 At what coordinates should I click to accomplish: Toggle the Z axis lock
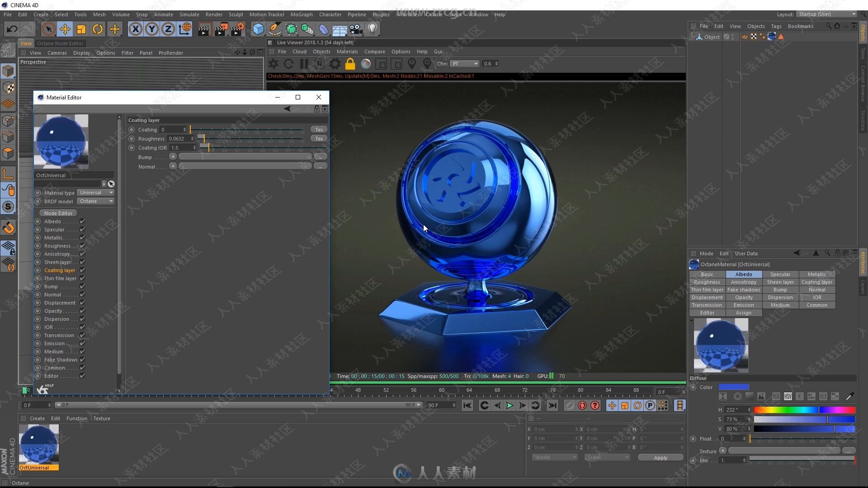tap(168, 29)
